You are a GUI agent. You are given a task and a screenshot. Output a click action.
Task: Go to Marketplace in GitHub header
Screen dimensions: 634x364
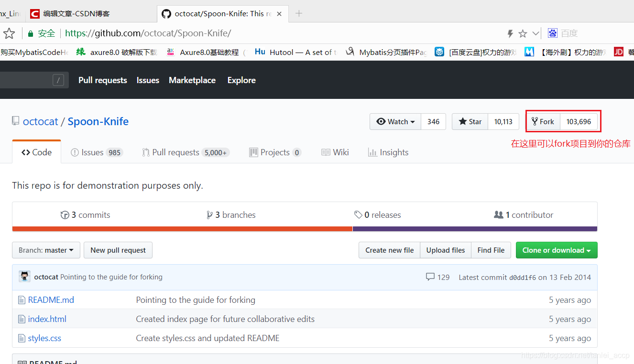click(x=192, y=80)
